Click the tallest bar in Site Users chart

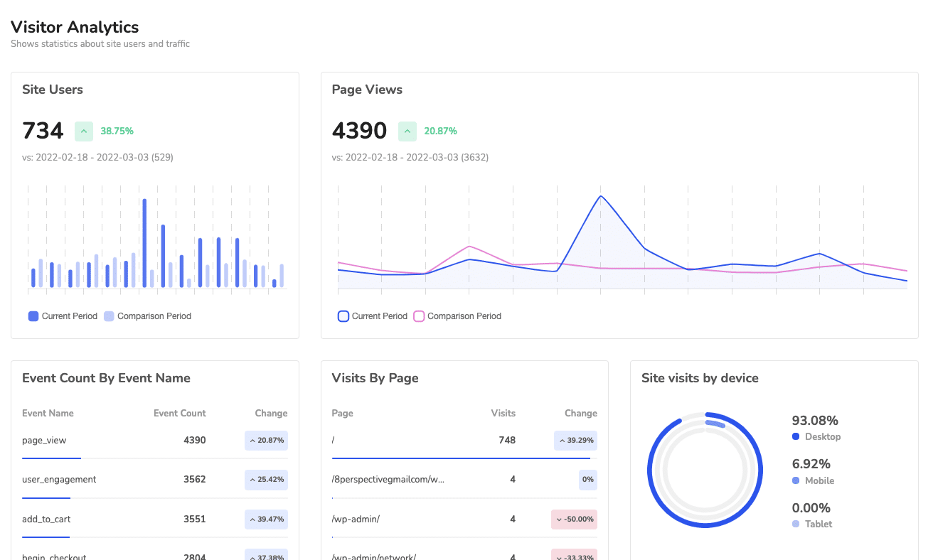click(x=144, y=243)
